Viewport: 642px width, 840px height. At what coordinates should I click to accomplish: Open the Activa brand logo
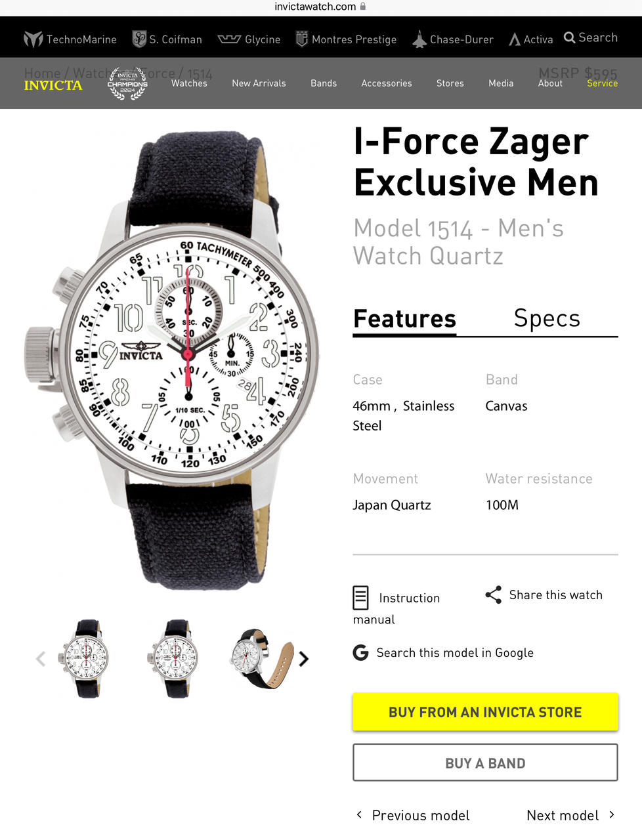click(x=515, y=39)
